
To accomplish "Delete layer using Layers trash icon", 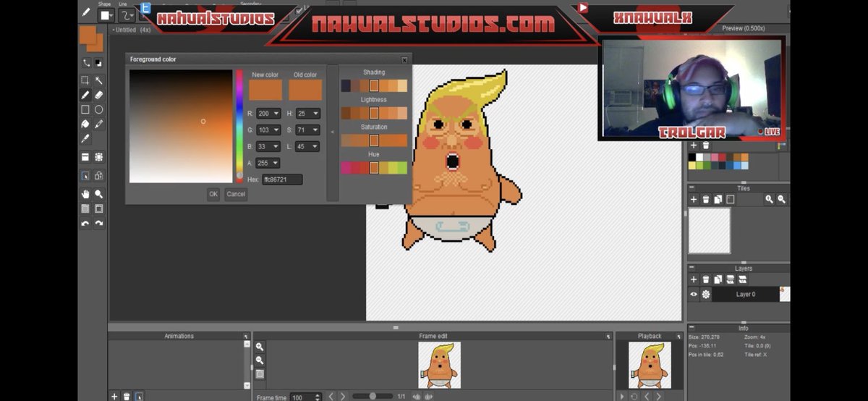I will pos(706,279).
